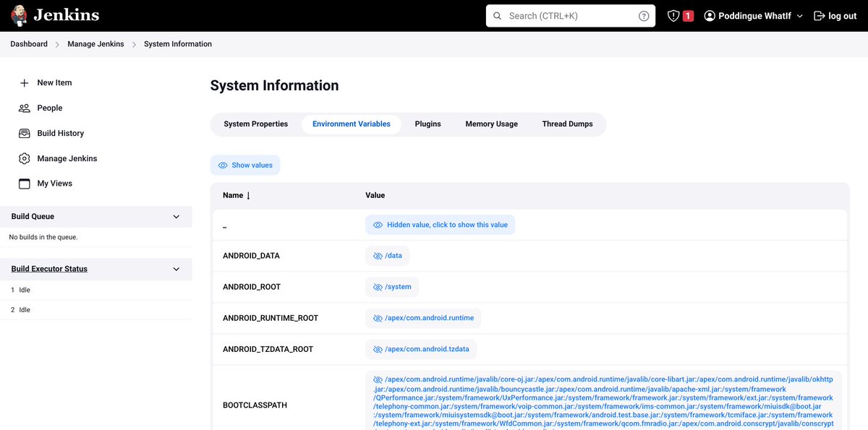
Task: Click executor 2 Idle status
Action: 25,310
